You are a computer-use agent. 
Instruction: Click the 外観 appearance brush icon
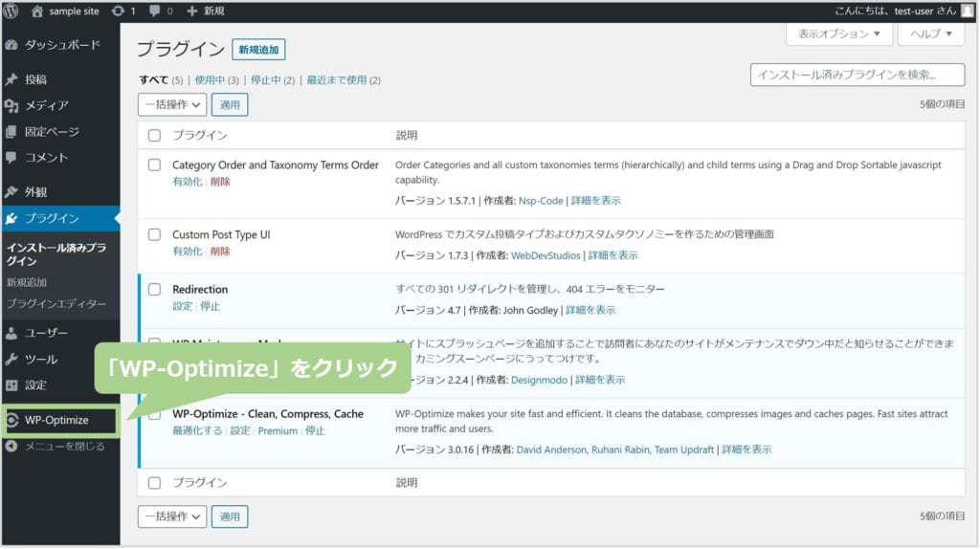click(x=11, y=191)
